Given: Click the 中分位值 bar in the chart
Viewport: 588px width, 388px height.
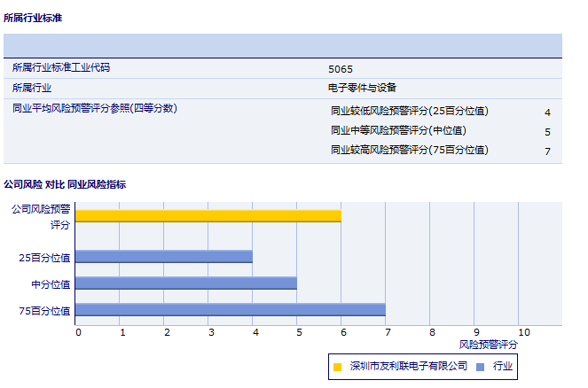Looking at the screenshot, I should tap(186, 283).
